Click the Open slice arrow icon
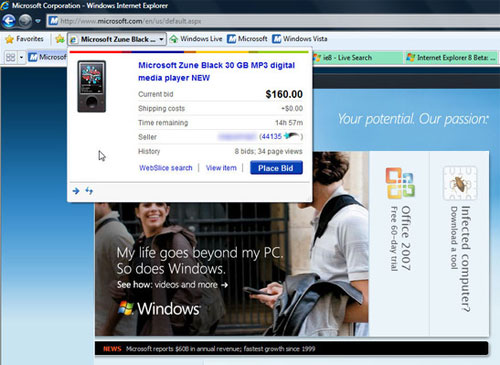 76,191
